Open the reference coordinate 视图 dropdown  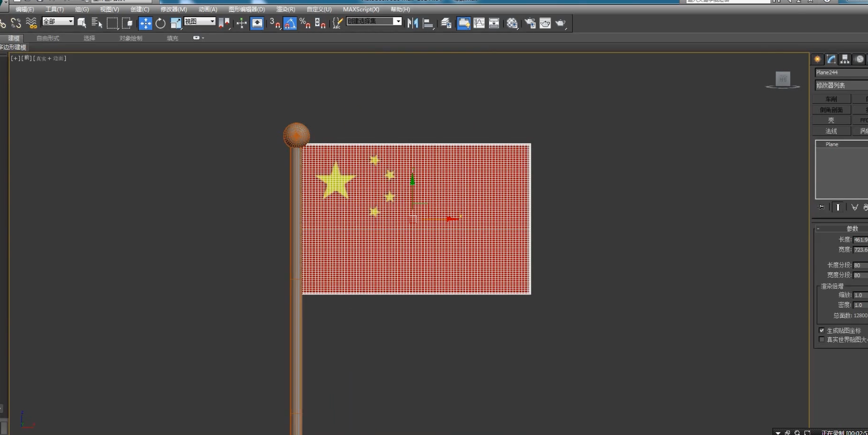pyautogui.click(x=200, y=21)
